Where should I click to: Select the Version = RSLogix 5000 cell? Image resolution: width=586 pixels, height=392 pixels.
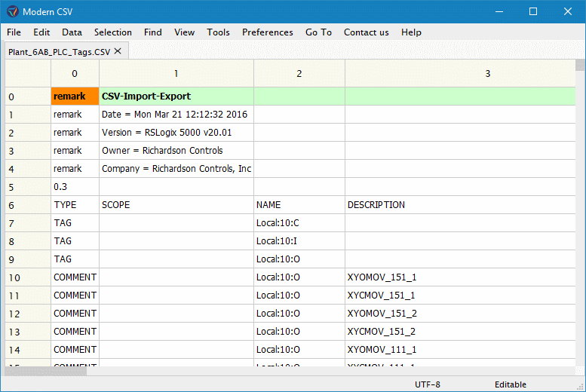tap(176, 133)
